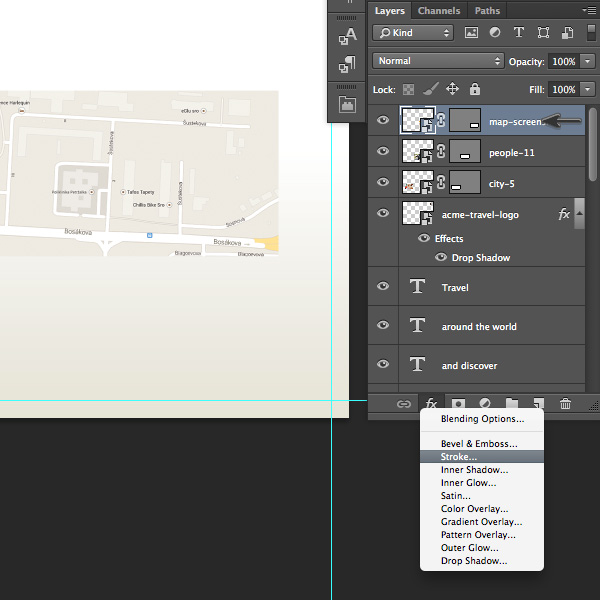Hide the Drop Shadow effect
The width and height of the screenshot is (600, 600).
(441, 257)
